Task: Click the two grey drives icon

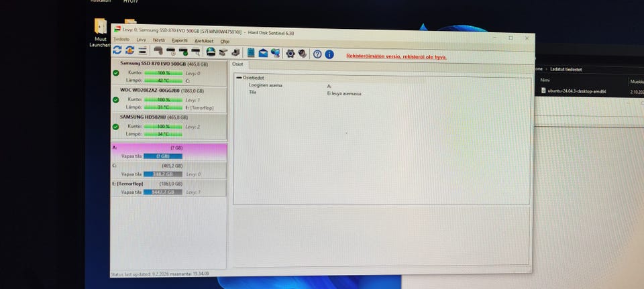Action: coord(223,52)
